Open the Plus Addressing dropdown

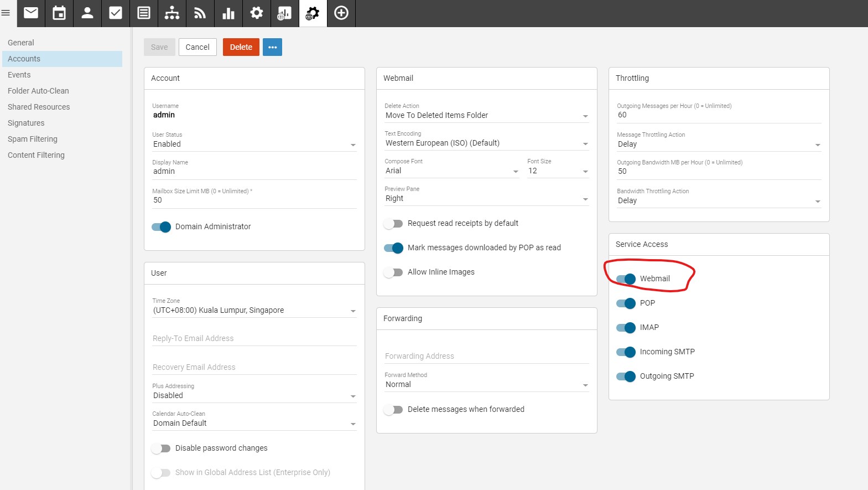pos(254,395)
